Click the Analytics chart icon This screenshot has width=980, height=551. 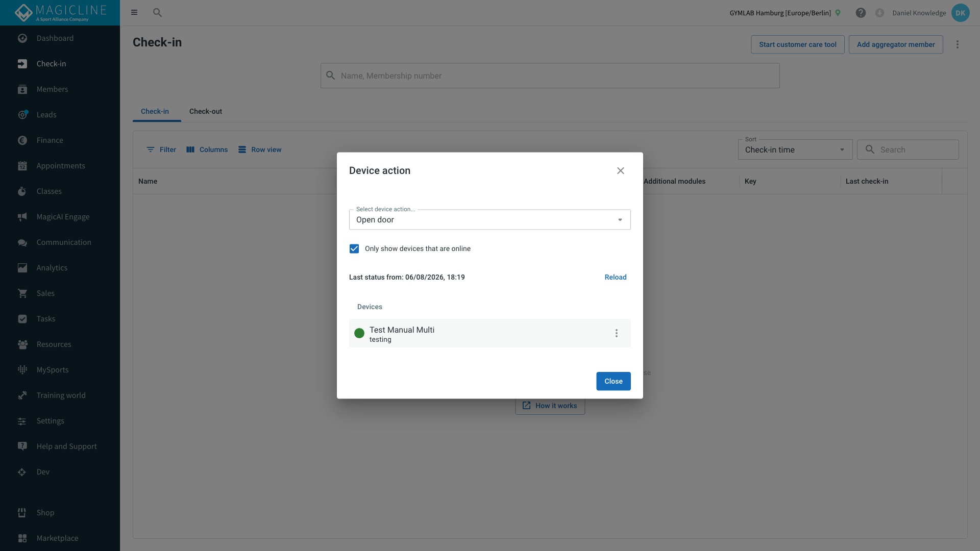pos(22,268)
